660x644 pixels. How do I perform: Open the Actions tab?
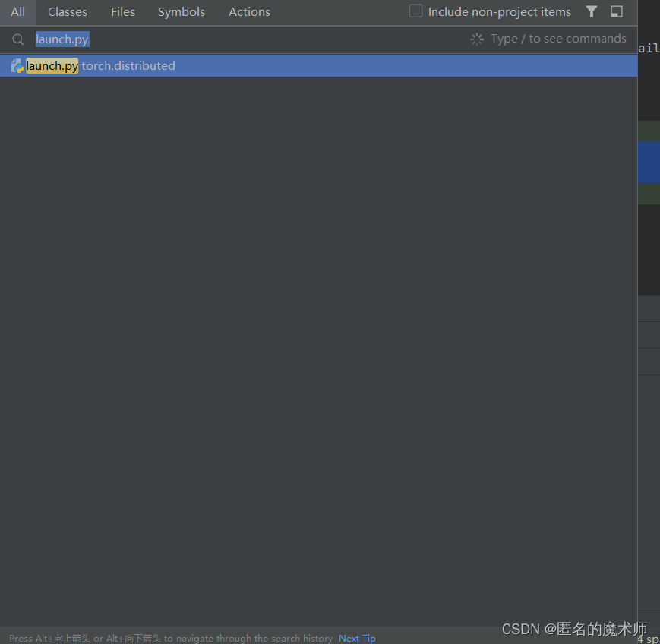(x=249, y=11)
